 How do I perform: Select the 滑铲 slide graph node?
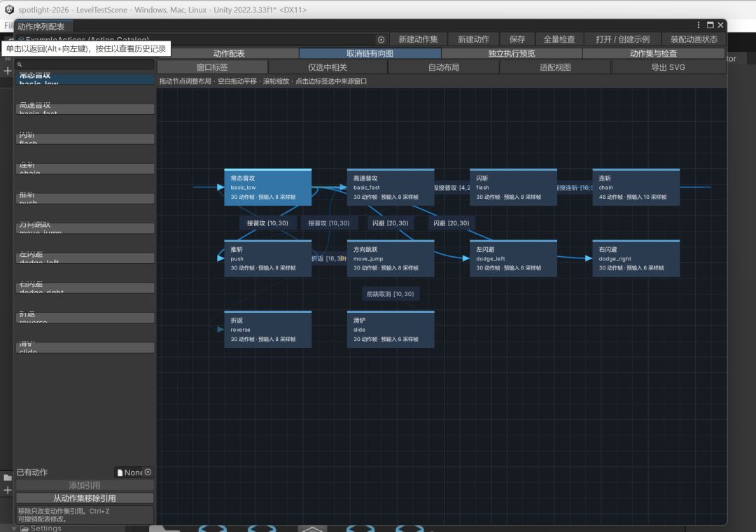391,330
